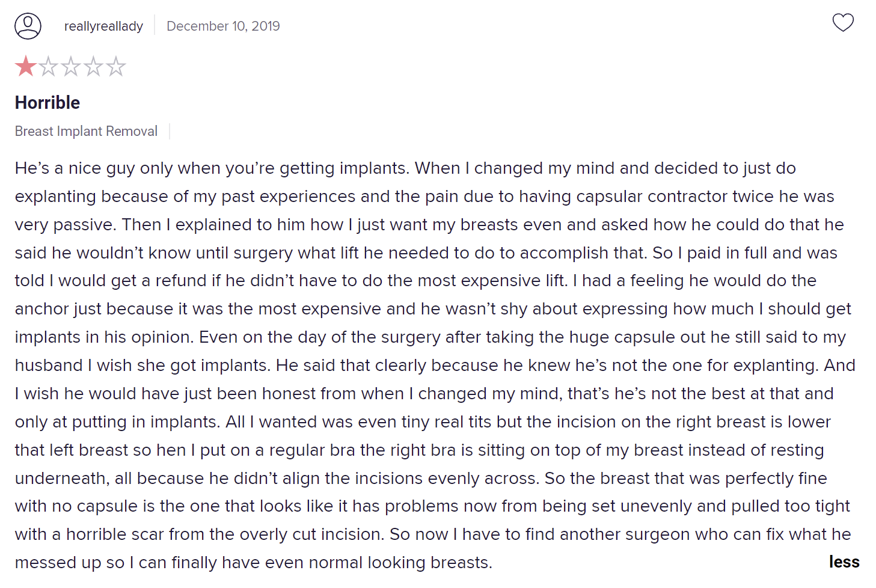The height and width of the screenshot is (588, 876).
Task: Click the line starting "He's a nice guy"
Action: 405,168
